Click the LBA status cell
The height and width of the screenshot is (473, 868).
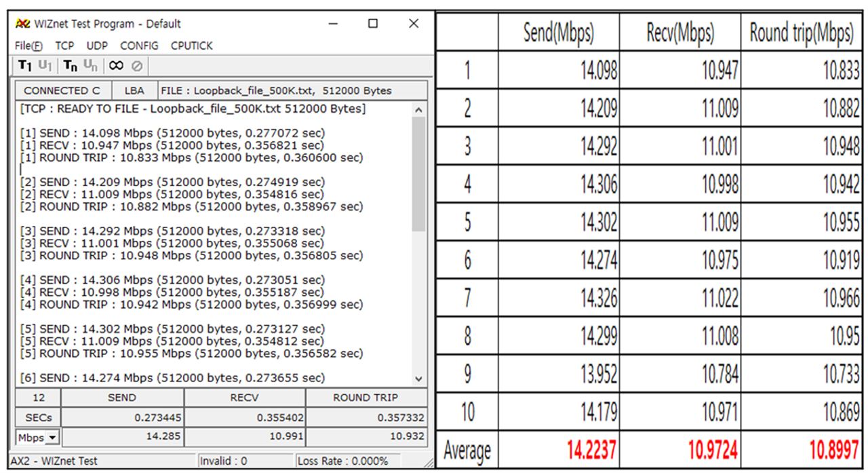point(133,90)
